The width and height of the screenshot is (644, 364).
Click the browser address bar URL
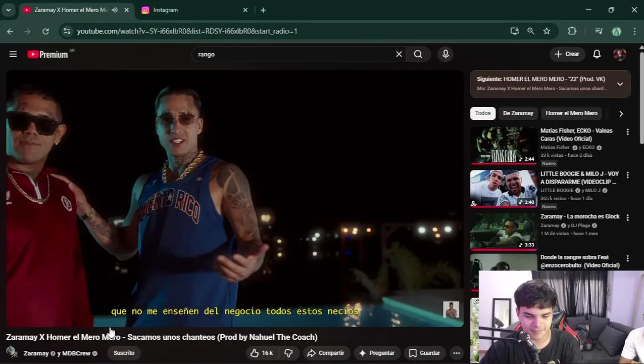pos(187,31)
